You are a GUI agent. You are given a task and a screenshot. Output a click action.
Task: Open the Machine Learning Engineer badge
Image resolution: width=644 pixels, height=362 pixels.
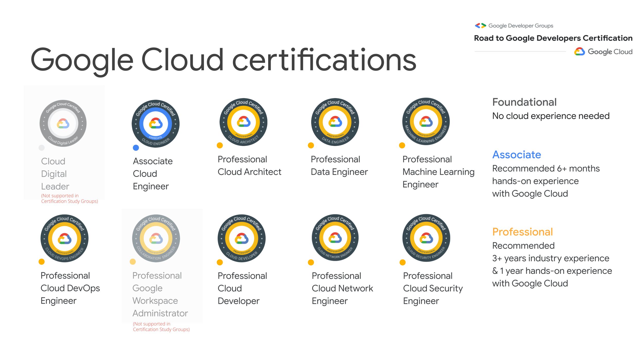426,122
